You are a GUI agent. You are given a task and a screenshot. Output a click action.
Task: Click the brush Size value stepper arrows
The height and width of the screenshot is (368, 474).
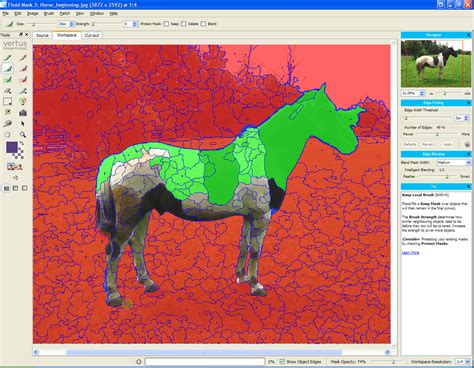(71, 24)
